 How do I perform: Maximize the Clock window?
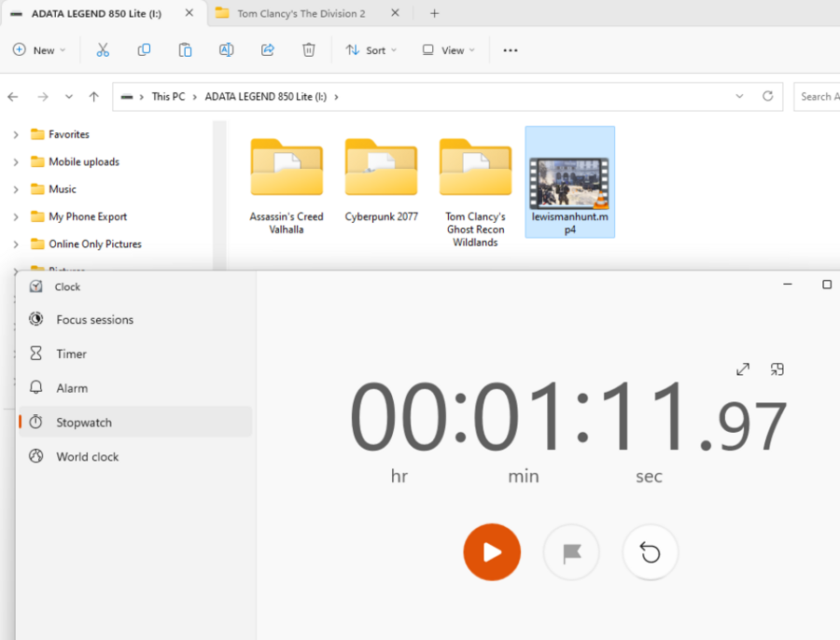(827, 285)
